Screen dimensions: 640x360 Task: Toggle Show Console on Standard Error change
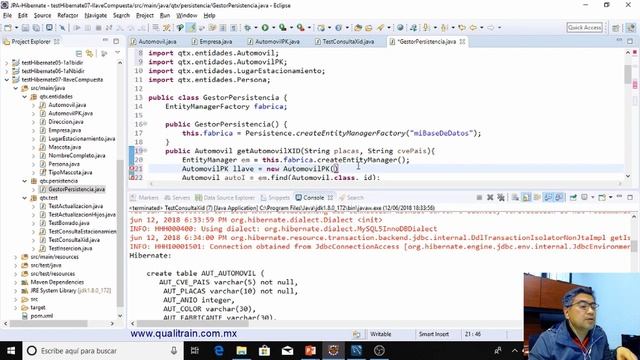click(x=559, y=198)
